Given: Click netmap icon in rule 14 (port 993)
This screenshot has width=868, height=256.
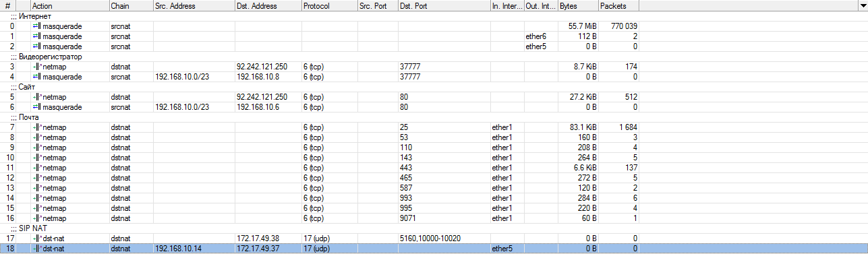Looking at the screenshot, I should tap(38, 198).
